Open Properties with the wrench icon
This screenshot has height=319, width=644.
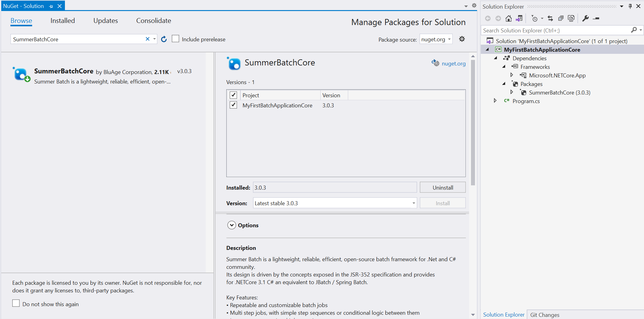tap(586, 18)
